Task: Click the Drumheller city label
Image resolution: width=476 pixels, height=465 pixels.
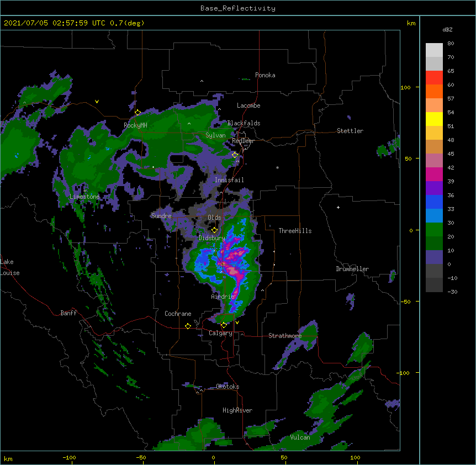Action: click(352, 269)
